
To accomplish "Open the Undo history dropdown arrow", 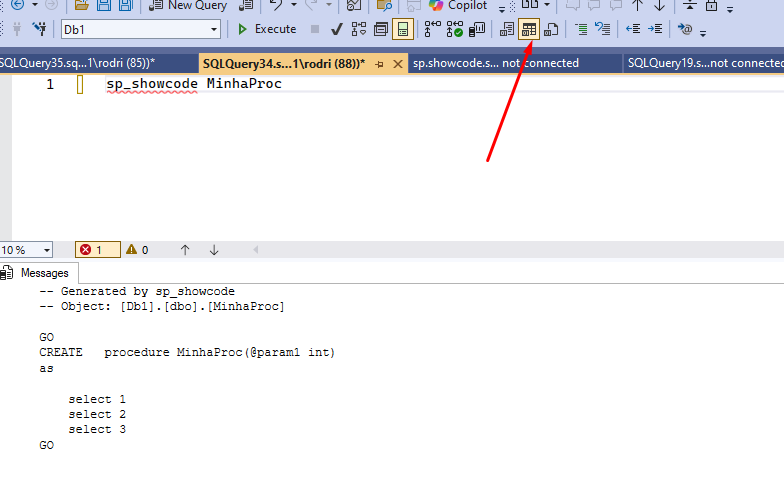I will point(294,5).
